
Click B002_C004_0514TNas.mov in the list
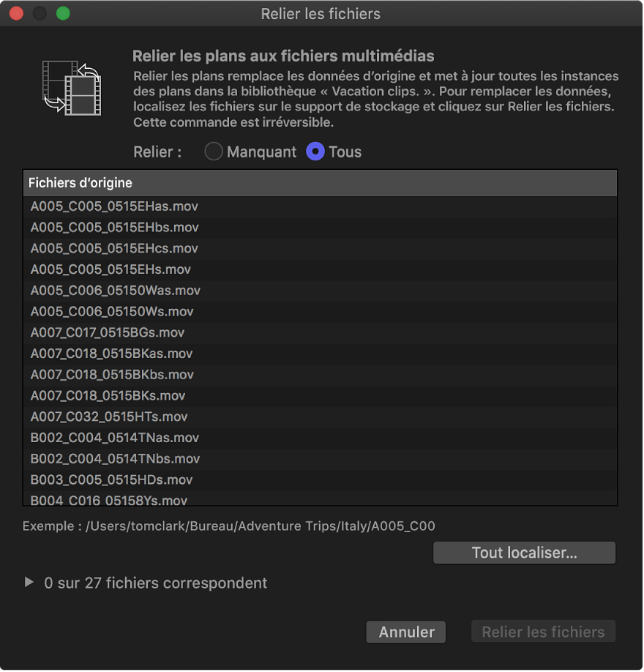[114, 438]
